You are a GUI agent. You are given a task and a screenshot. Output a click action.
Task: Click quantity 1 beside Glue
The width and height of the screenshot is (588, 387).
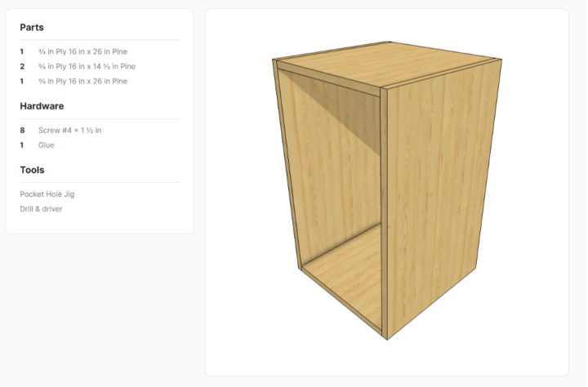(x=22, y=145)
